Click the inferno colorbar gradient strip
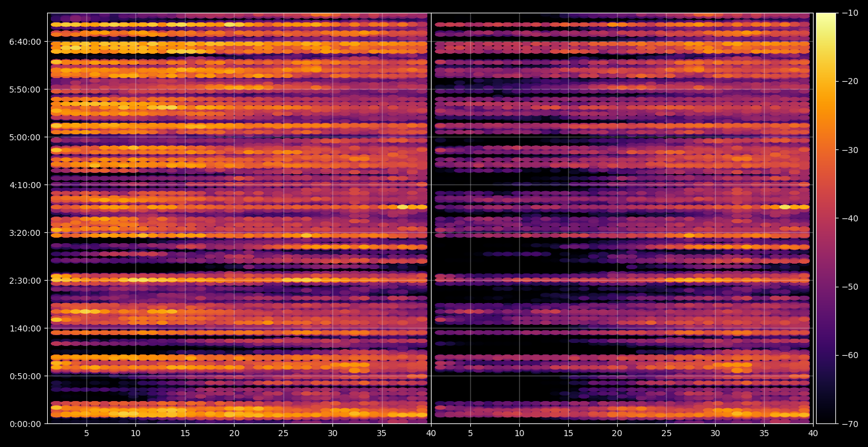The image size is (868, 447). (x=826, y=218)
